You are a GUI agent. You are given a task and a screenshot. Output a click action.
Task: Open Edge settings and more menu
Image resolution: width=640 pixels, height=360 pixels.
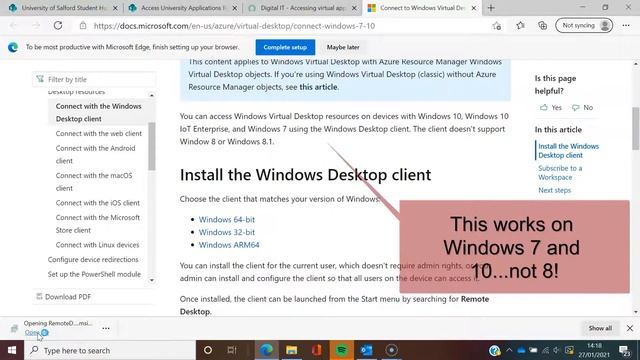pos(626,25)
